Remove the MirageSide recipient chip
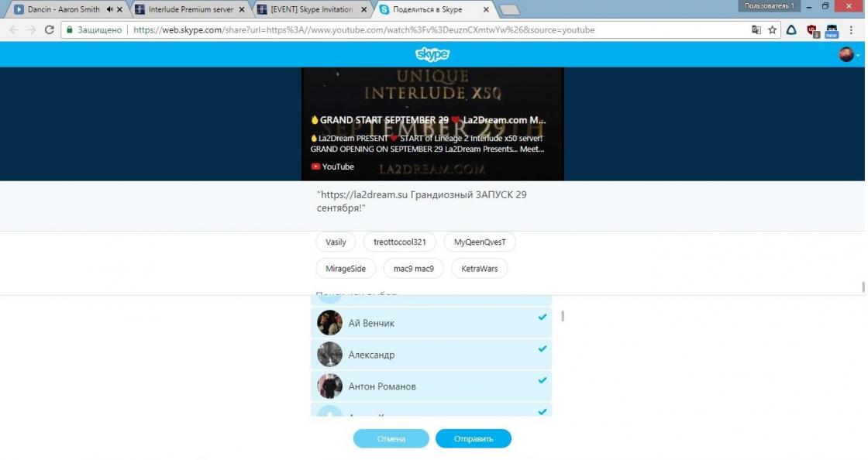868x460 pixels. coord(345,269)
